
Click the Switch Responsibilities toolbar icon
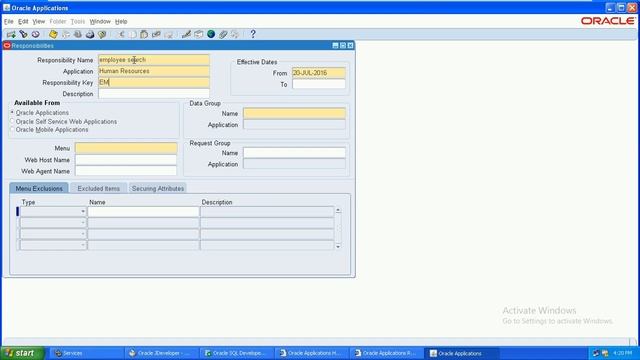point(78,35)
